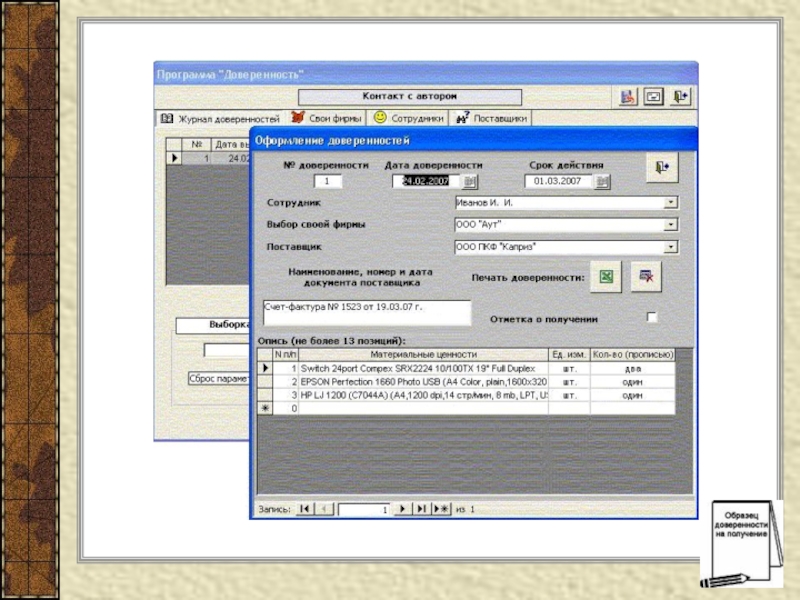Click the Контакт с автором button
The image size is (800, 600).
[x=410, y=96]
